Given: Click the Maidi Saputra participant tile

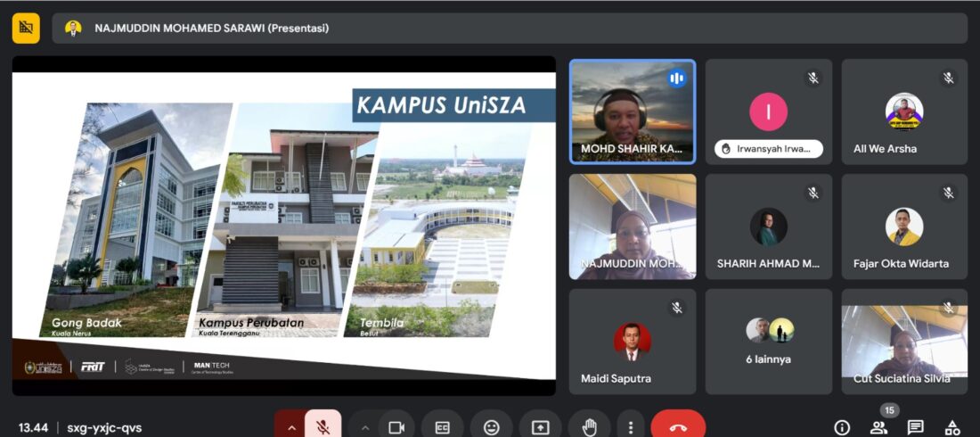Looking at the screenshot, I should (x=633, y=342).
